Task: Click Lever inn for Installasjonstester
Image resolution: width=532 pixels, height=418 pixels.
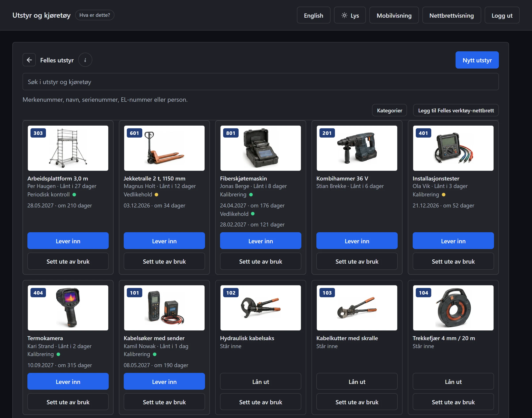Action: coord(453,241)
